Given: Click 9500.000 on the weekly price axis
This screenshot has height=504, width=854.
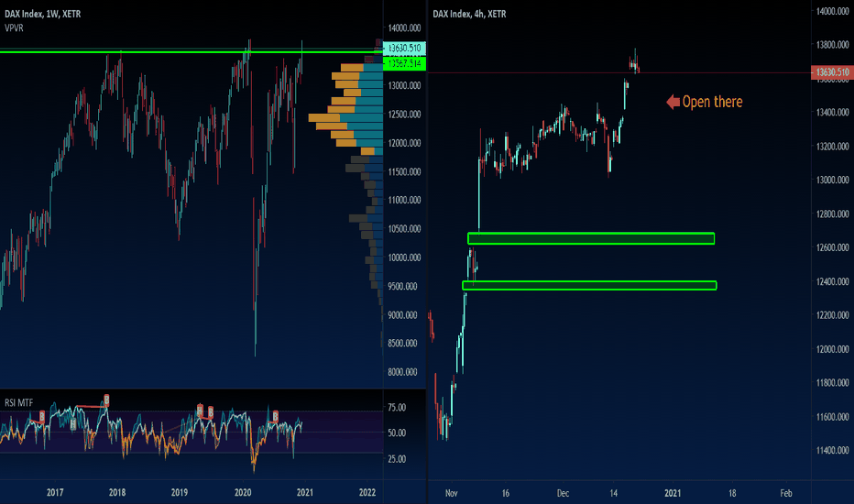Looking at the screenshot, I should coord(402,286).
